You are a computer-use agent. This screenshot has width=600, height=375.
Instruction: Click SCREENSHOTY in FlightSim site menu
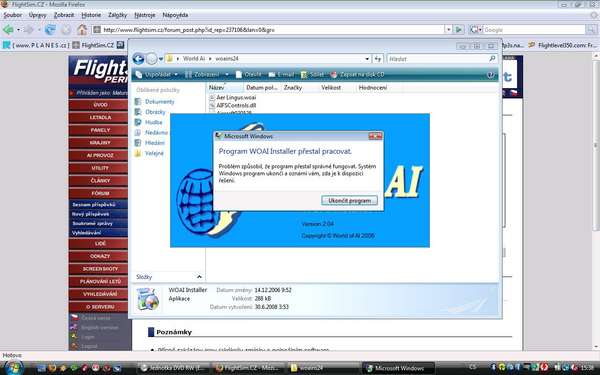click(x=100, y=269)
